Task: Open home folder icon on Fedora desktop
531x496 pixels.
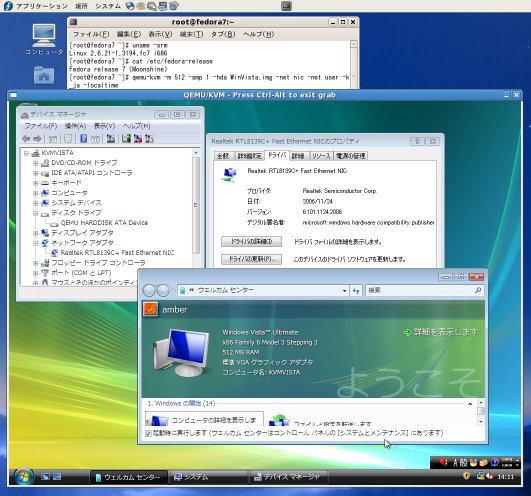Action: tap(44, 75)
